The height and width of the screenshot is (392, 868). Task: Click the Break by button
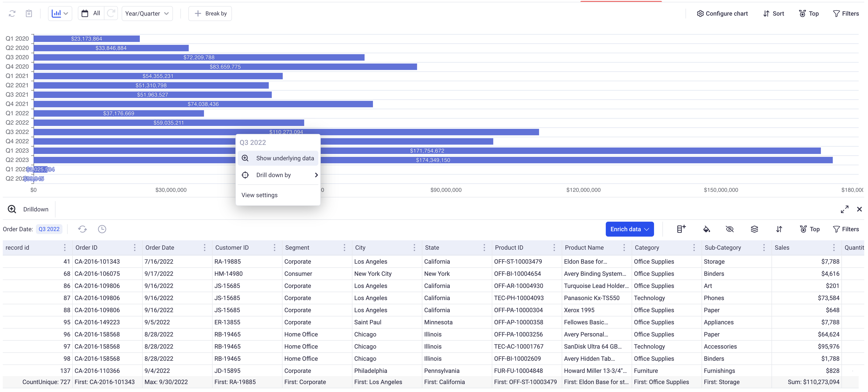pos(210,14)
